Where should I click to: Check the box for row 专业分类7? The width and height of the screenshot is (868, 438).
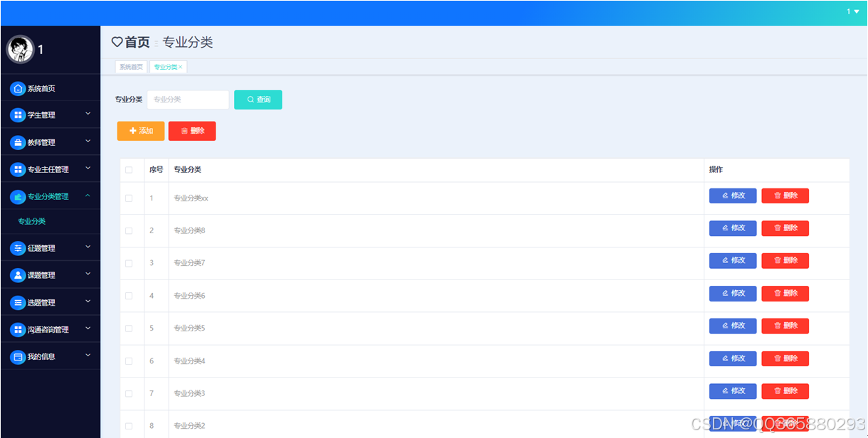coord(129,263)
